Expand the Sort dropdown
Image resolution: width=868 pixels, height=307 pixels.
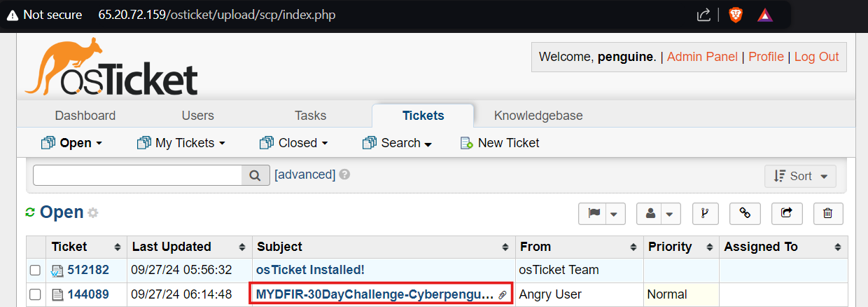click(800, 177)
